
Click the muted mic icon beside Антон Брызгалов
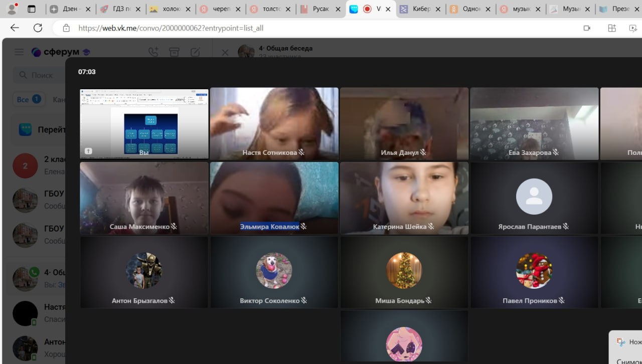[172, 301]
